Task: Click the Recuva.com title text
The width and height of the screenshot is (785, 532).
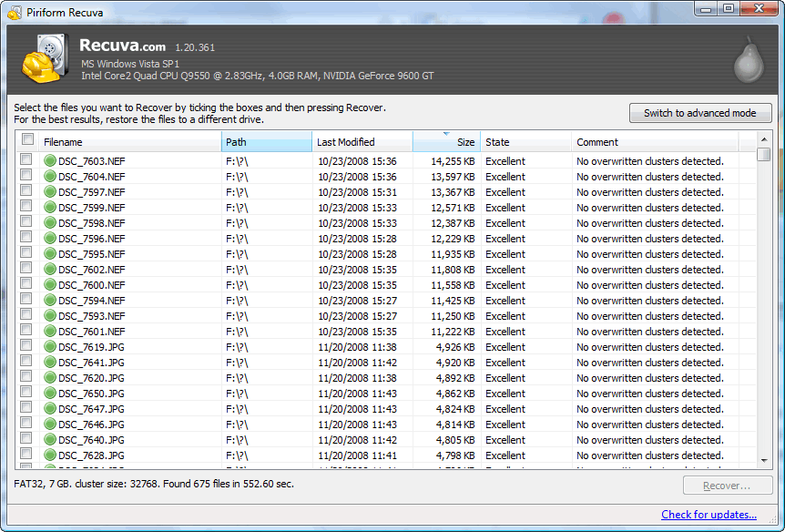Action: coord(122,46)
